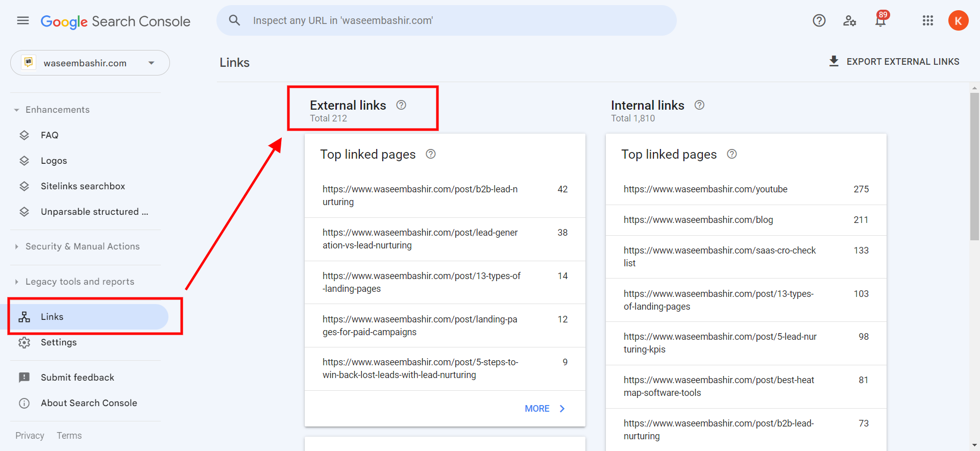Open external row 5-steps-to-win-back-lost-leads
Viewport: 980px width, 451px height.
[x=445, y=369]
